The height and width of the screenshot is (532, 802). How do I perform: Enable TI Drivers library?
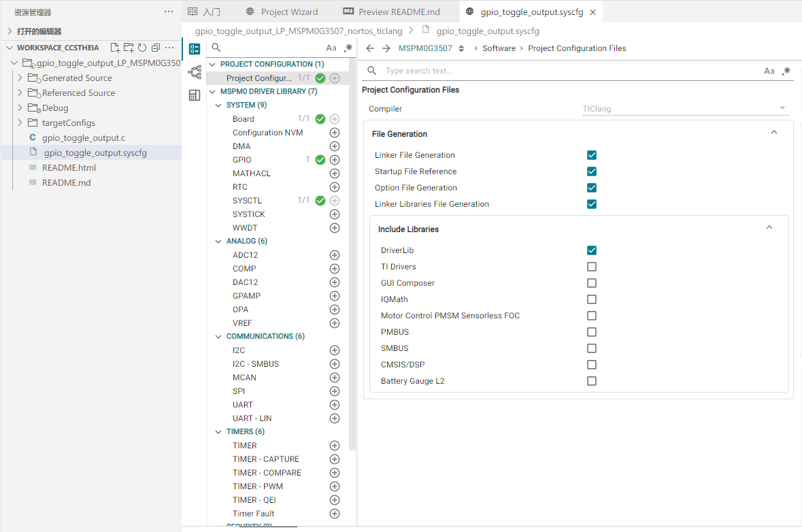[x=592, y=267]
